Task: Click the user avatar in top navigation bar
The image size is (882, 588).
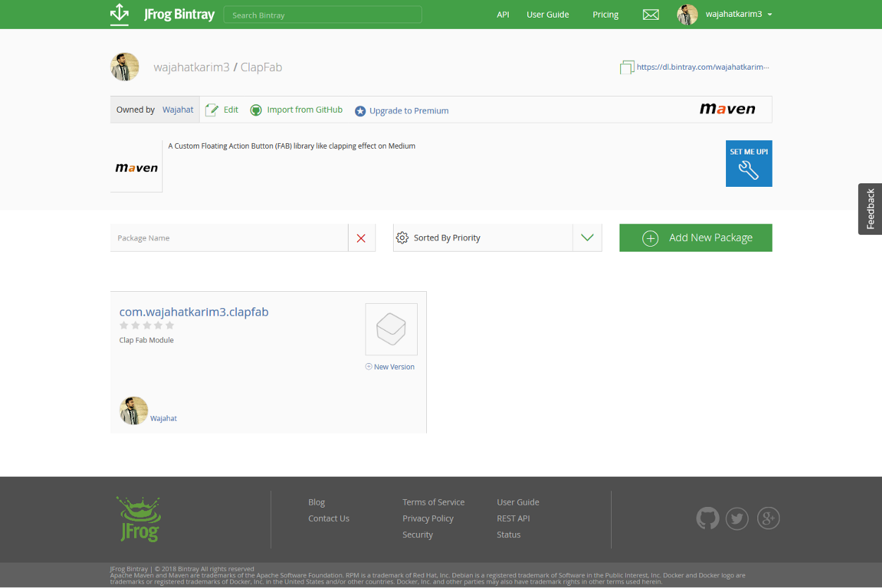Action: tap(687, 15)
